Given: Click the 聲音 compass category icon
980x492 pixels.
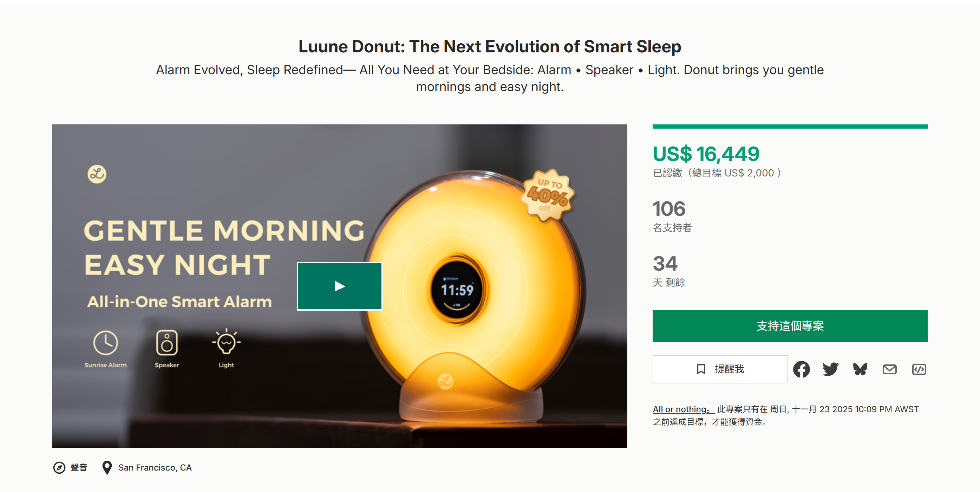Looking at the screenshot, I should [x=60, y=468].
